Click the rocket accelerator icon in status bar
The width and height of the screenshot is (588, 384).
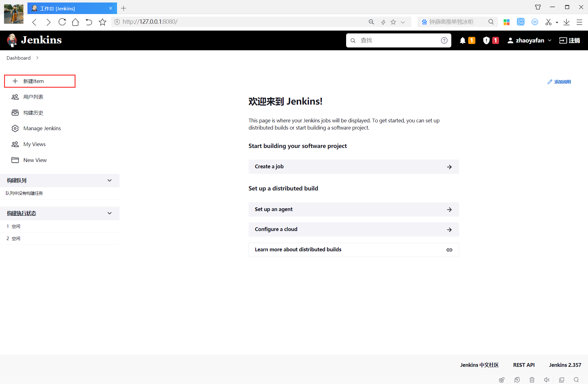point(502,380)
